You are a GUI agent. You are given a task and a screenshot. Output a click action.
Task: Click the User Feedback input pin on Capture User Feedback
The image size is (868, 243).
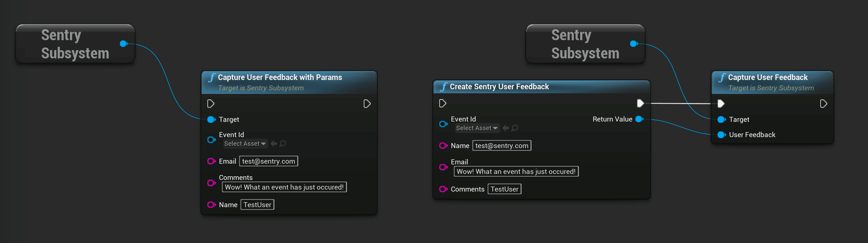[722, 135]
